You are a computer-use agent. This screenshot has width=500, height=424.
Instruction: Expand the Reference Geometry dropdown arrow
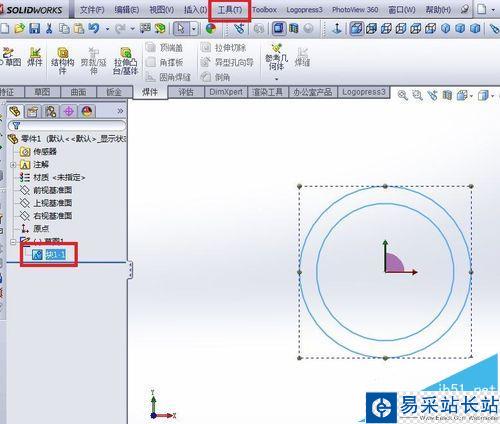point(276,79)
